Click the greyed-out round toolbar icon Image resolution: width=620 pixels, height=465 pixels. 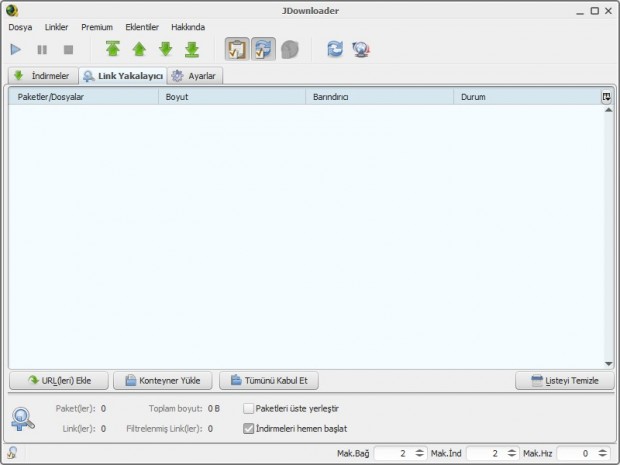pyautogui.click(x=289, y=50)
